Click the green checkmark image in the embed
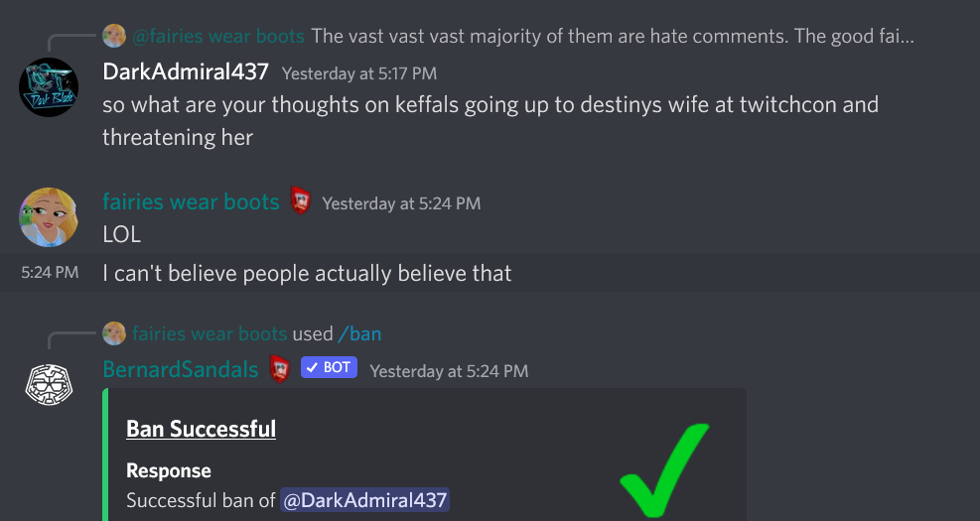The image size is (980, 521). 665,469
